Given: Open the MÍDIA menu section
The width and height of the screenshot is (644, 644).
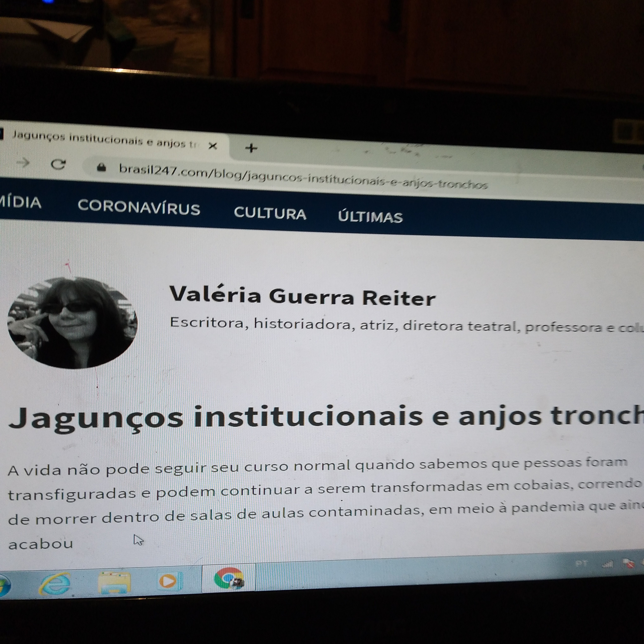Looking at the screenshot, I should [x=20, y=202].
